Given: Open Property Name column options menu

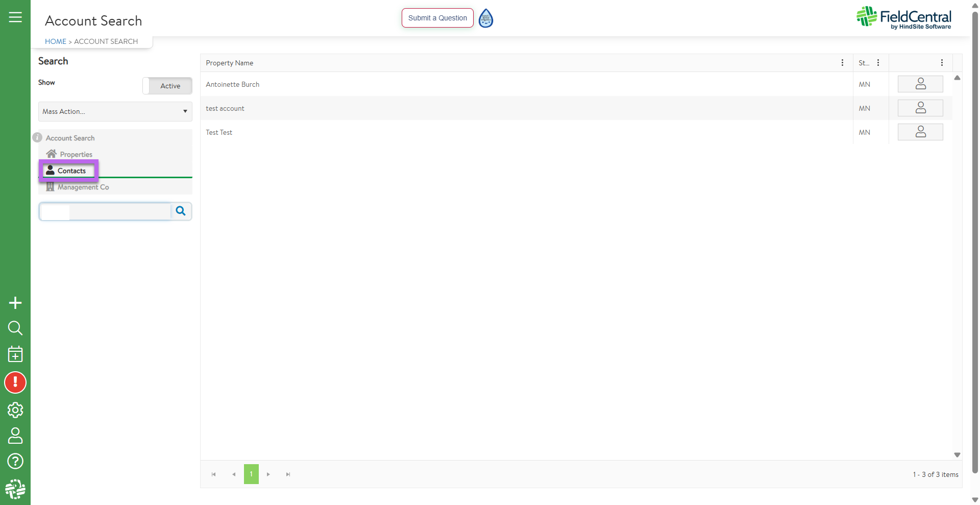Looking at the screenshot, I should [842, 63].
